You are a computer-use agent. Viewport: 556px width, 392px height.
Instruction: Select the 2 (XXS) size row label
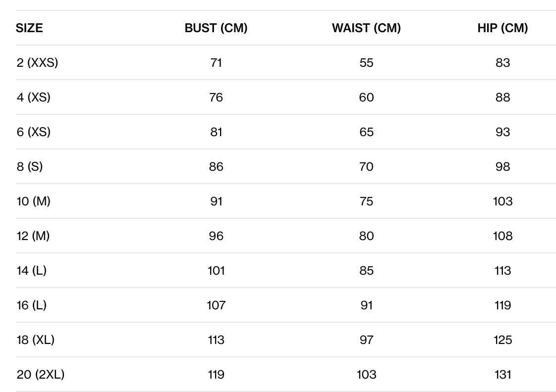coord(37,63)
